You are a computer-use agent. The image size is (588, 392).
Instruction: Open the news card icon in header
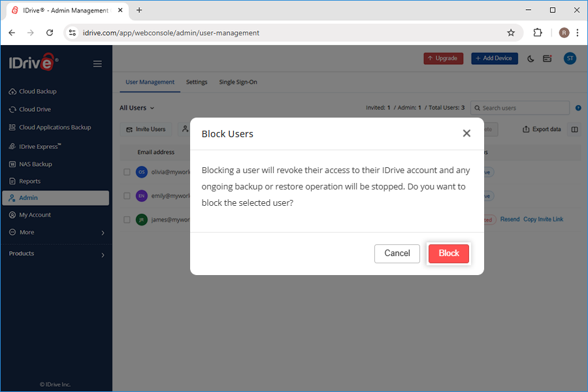(547, 59)
